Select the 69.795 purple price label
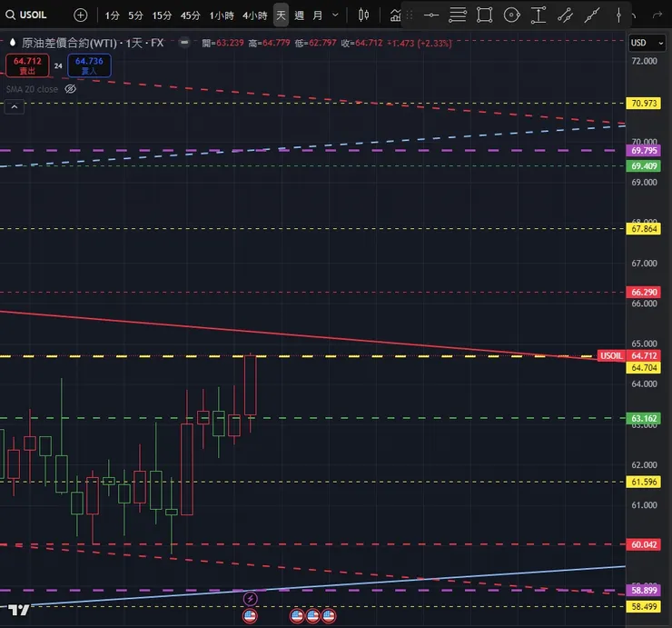 644,151
